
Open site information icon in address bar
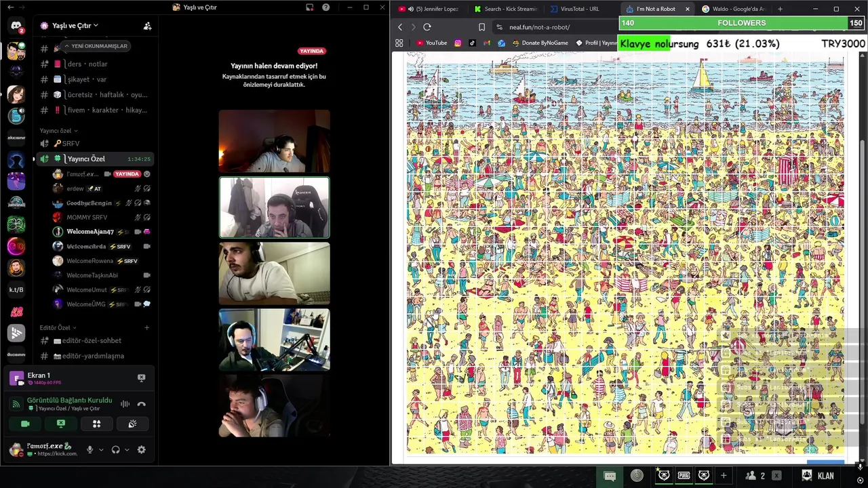tap(499, 27)
